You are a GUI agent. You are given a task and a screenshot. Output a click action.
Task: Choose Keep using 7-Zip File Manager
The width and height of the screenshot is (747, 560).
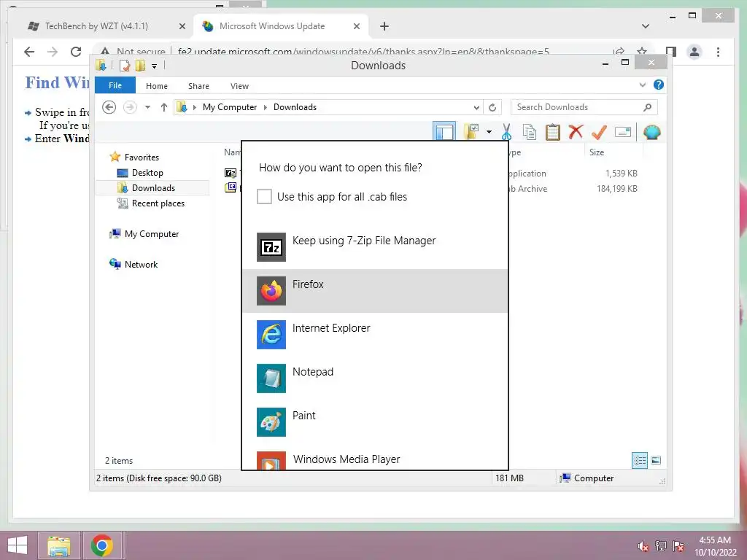pos(375,247)
